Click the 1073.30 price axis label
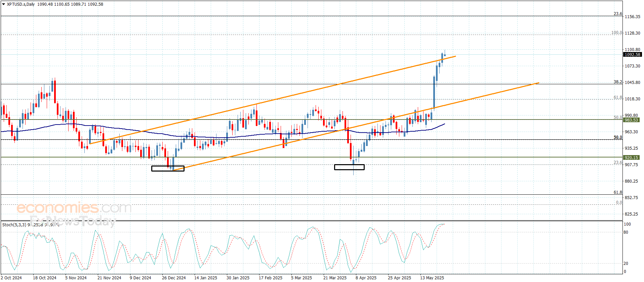Screen dimensions: 644x282 click(632, 66)
